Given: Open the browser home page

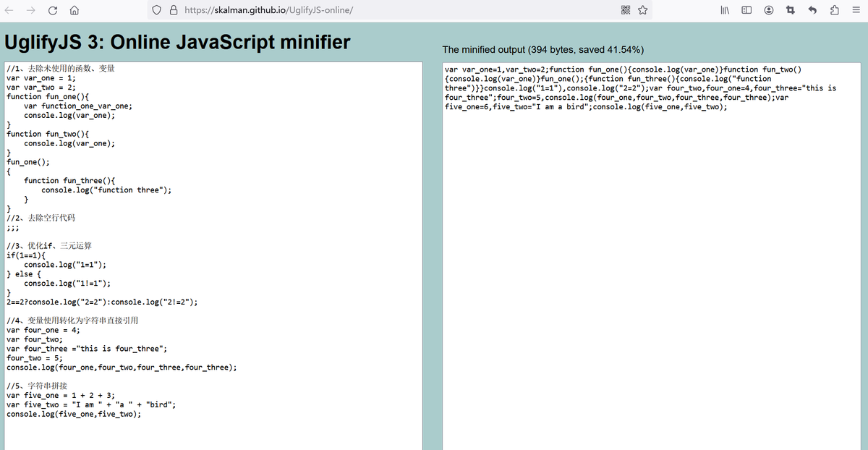Looking at the screenshot, I should coord(74,10).
